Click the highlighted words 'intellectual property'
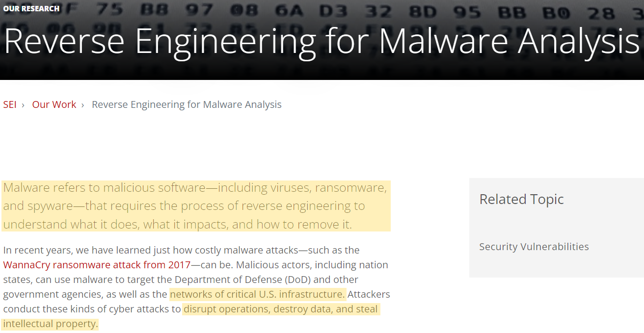Viewport: 644px width, 333px height. tap(50, 324)
